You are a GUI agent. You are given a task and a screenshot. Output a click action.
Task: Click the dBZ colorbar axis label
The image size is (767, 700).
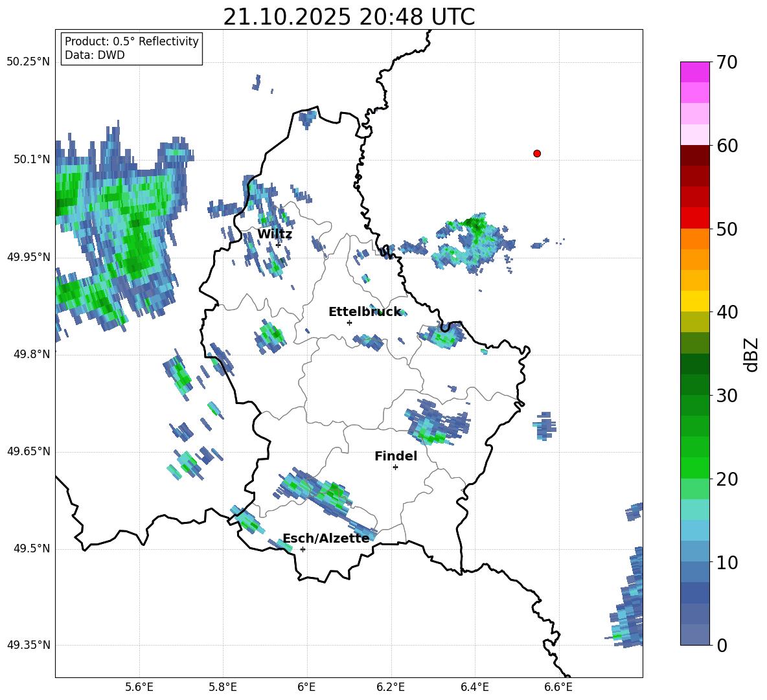coord(751,354)
